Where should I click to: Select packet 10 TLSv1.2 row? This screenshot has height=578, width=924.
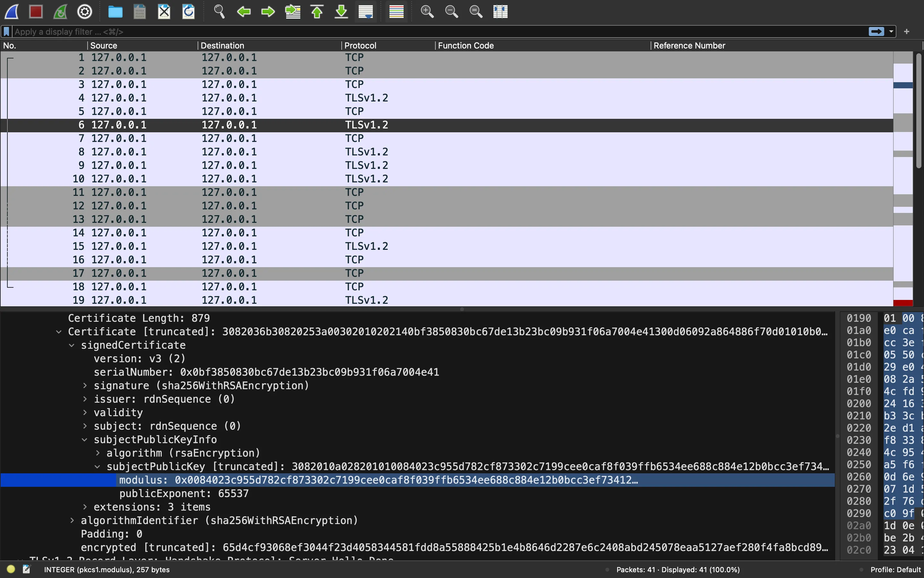447,179
